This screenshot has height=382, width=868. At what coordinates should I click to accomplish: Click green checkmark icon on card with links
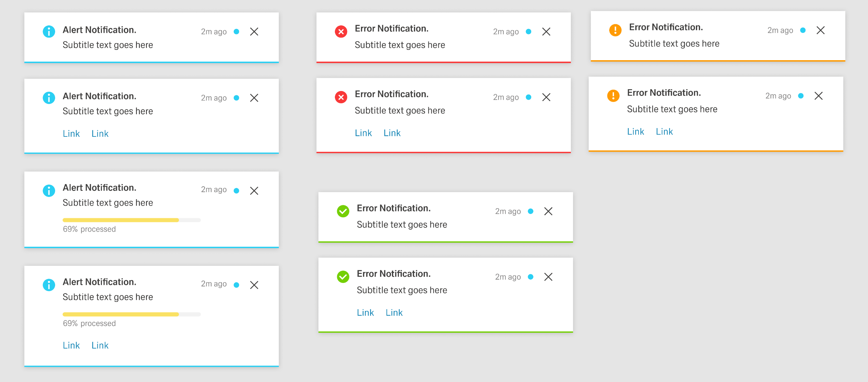pyautogui.click(x=343, y=277)
